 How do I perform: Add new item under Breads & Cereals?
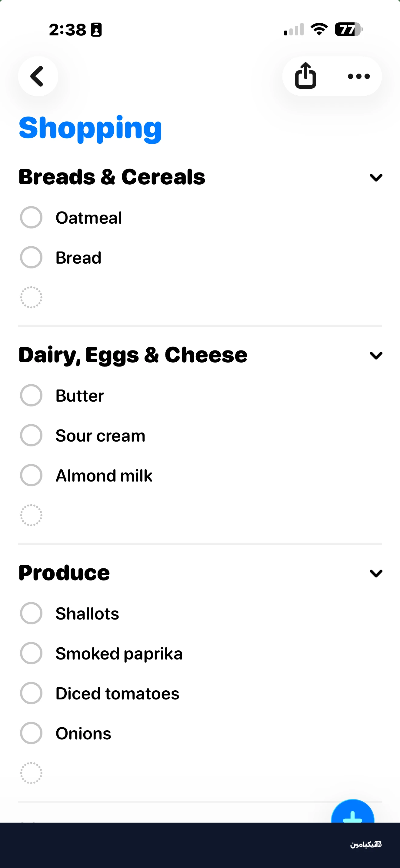[x=31, y=298]
